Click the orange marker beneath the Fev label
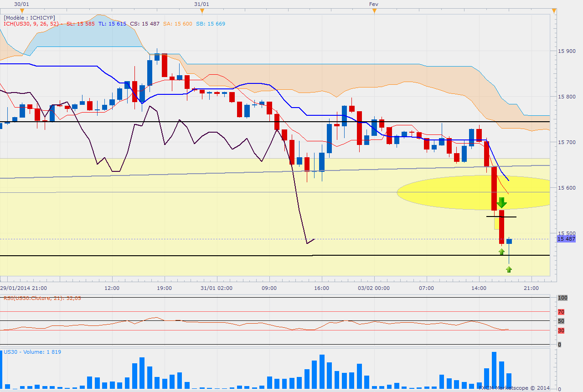 click(374, 10)
